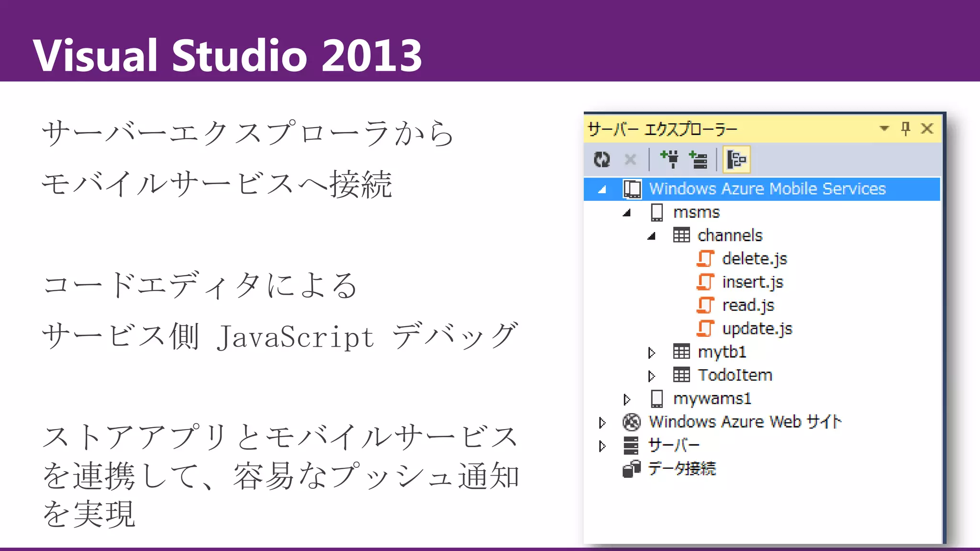Click the Connect to Database plug icon
Image resolution: width=980 pixels, height=551 pixels.
[x=669, y=159]
